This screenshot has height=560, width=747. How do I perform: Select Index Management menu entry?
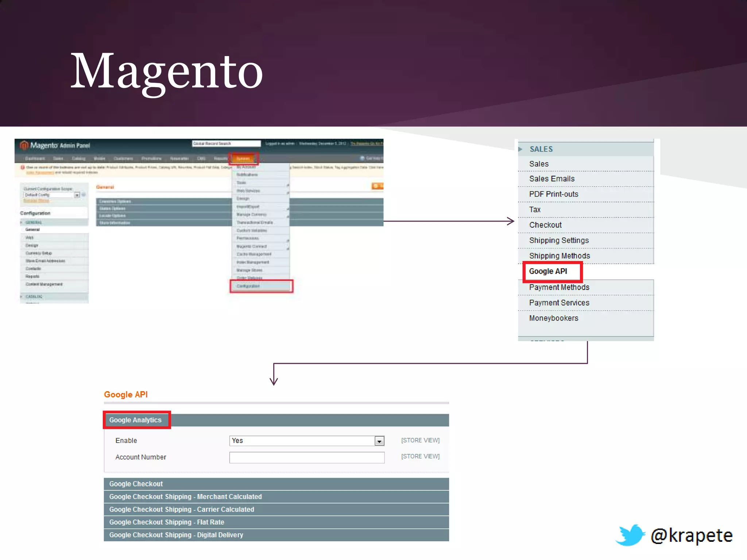click(x=261, y=262)
